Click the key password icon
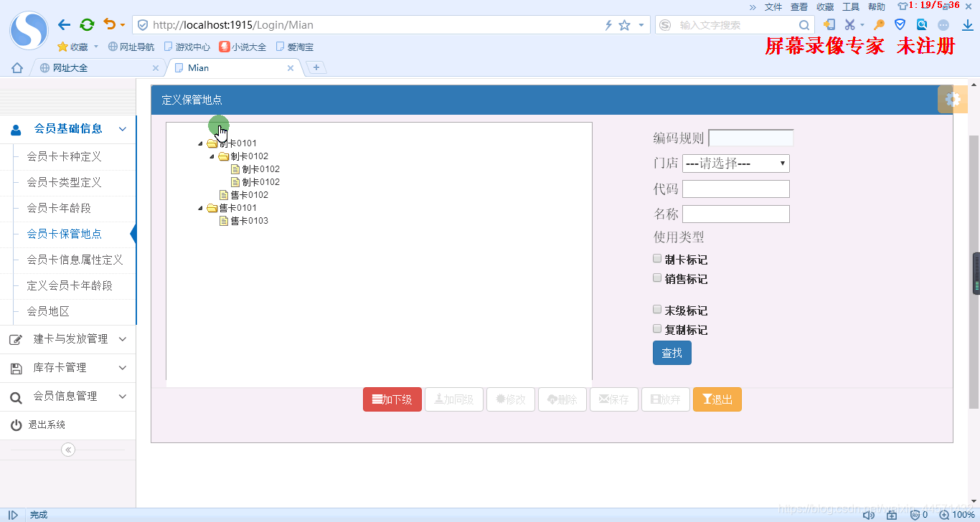This screenshot has width=980, height=522. click(x=879, y=24)
